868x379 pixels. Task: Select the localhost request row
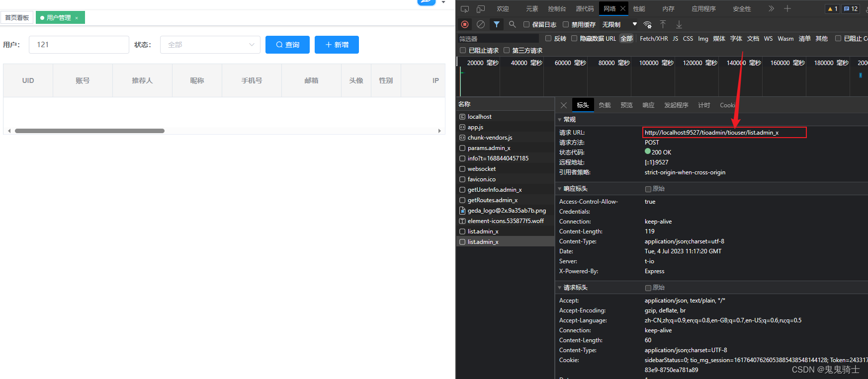tap(505, 117)
